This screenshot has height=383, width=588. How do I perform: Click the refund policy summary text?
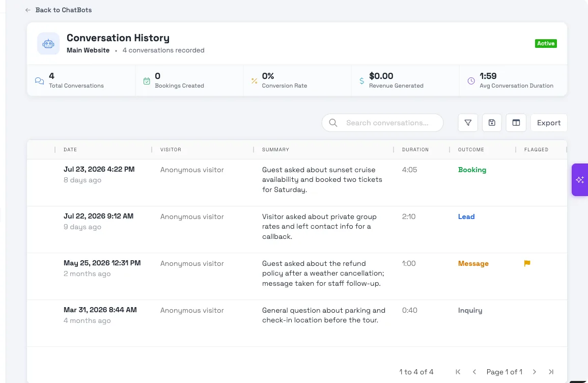click(x=323, y=273)
